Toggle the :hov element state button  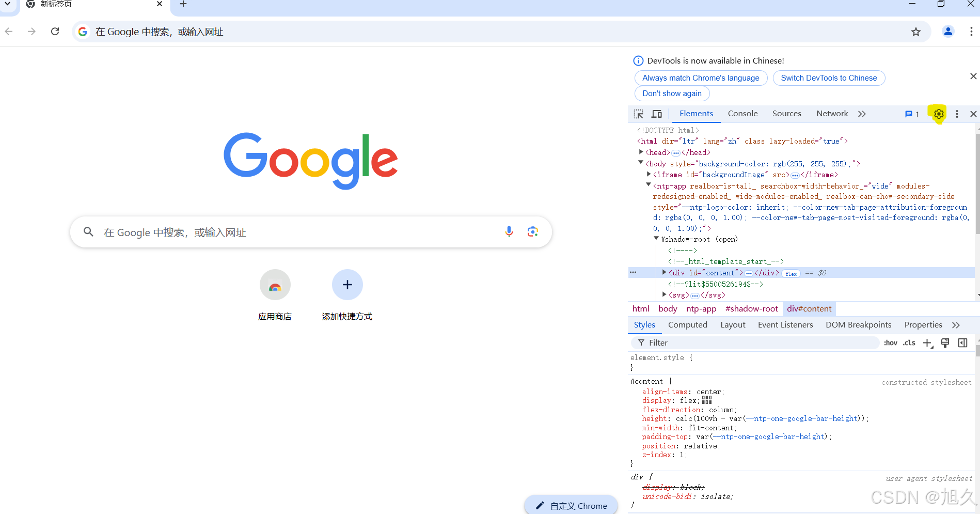tap(890, 342)
